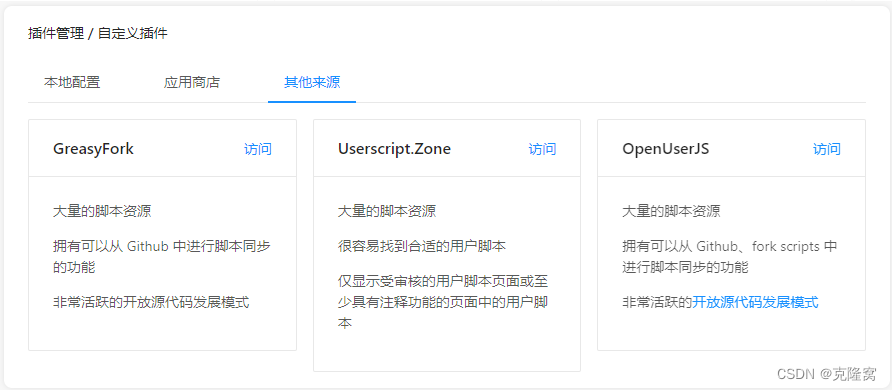Open the blue 开放源代码发展模式 link

[755, 302]
